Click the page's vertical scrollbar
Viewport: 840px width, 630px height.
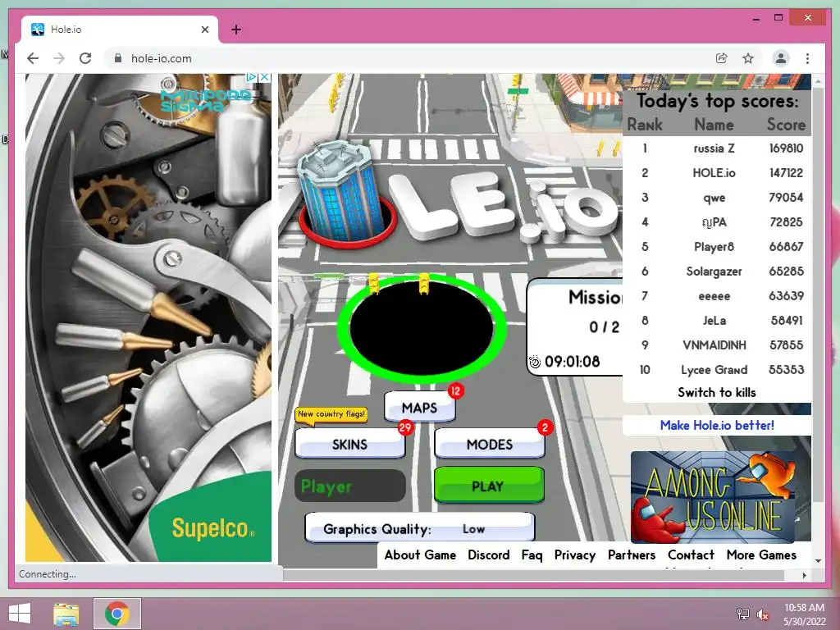[x=818, y=294]
